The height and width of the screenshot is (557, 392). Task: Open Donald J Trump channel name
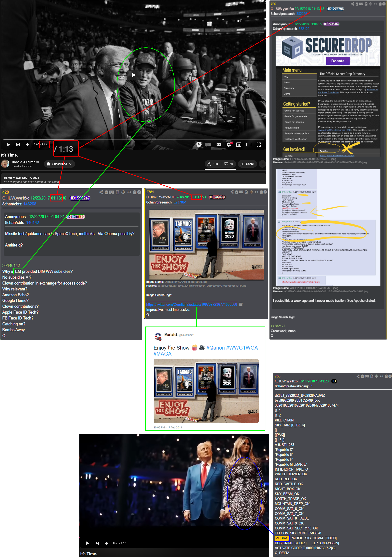tap(24, 162)
